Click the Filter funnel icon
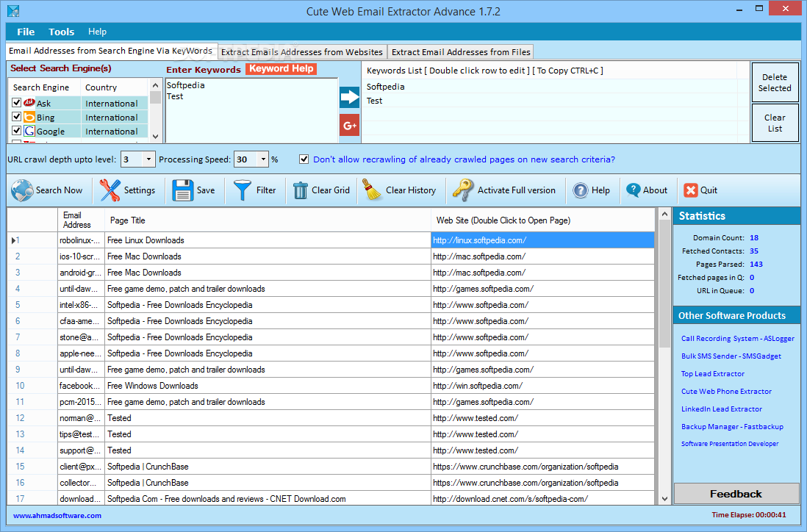The image size is (807, 532). (x=243, y=190)
